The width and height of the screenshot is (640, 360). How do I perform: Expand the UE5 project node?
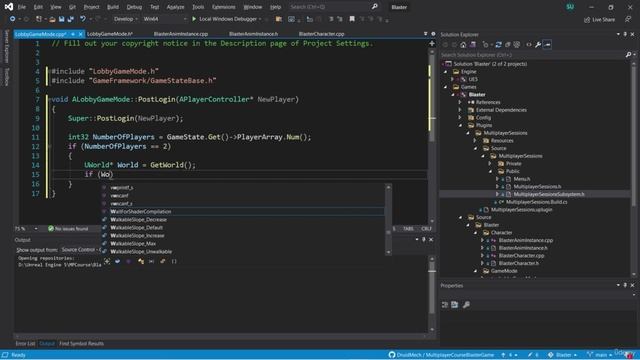click(453, 79)
